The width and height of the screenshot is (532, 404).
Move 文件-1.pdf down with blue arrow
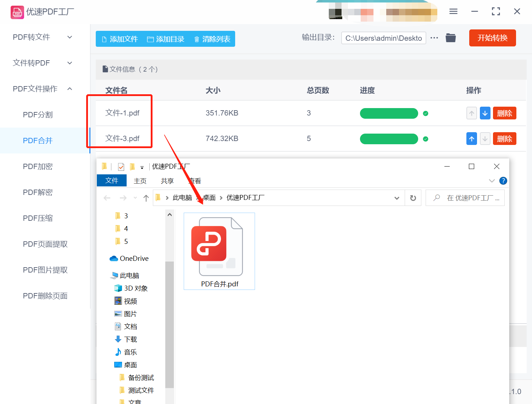click(485, 113)
